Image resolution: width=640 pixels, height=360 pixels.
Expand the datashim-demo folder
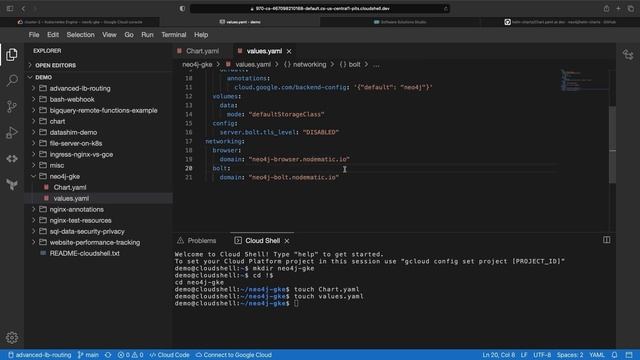click(x=73, y=132)
